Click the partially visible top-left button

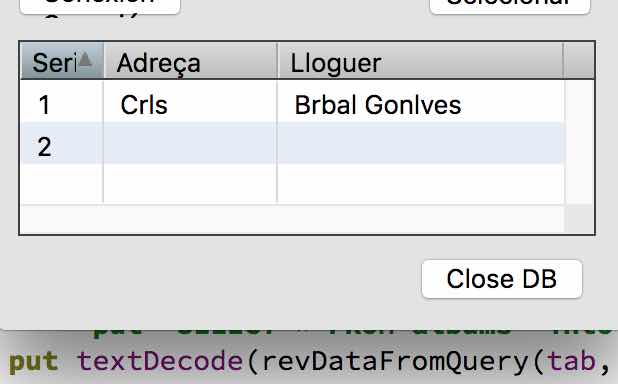pyautogui.click(x=100, y=6)
